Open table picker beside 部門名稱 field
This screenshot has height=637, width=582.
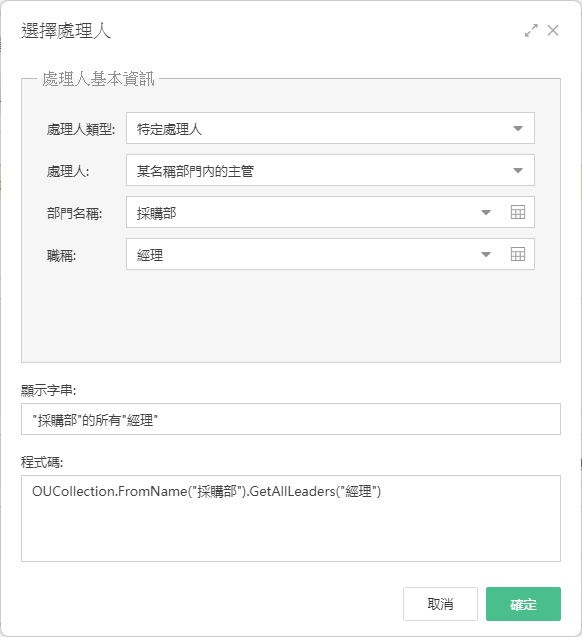point(517,212)
